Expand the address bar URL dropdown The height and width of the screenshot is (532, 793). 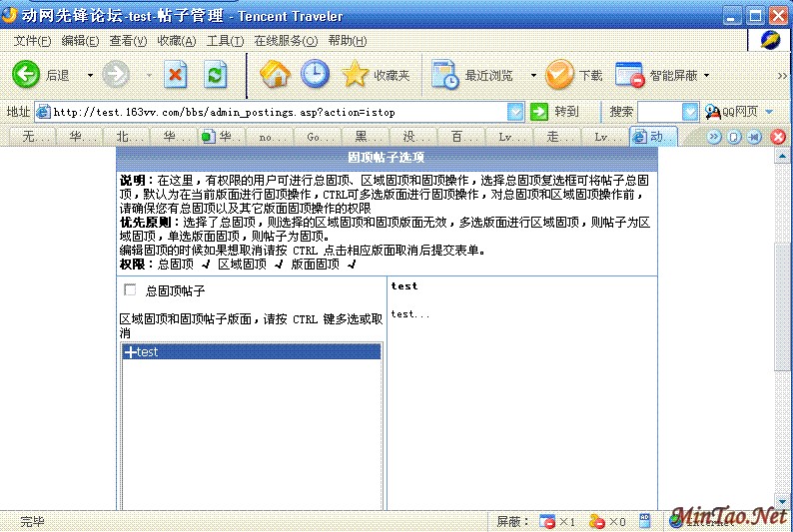point(515,112)
